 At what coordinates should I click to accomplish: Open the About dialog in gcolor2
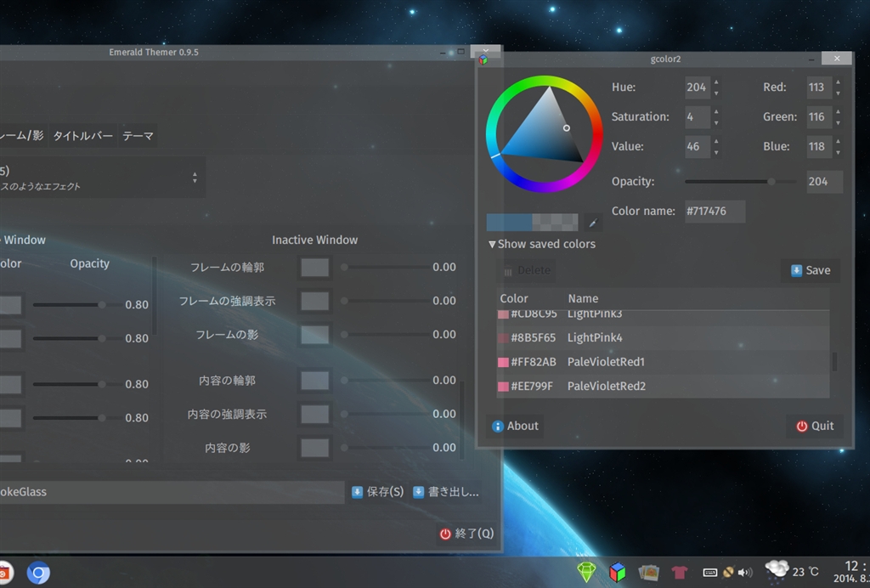tap(515, 426)
